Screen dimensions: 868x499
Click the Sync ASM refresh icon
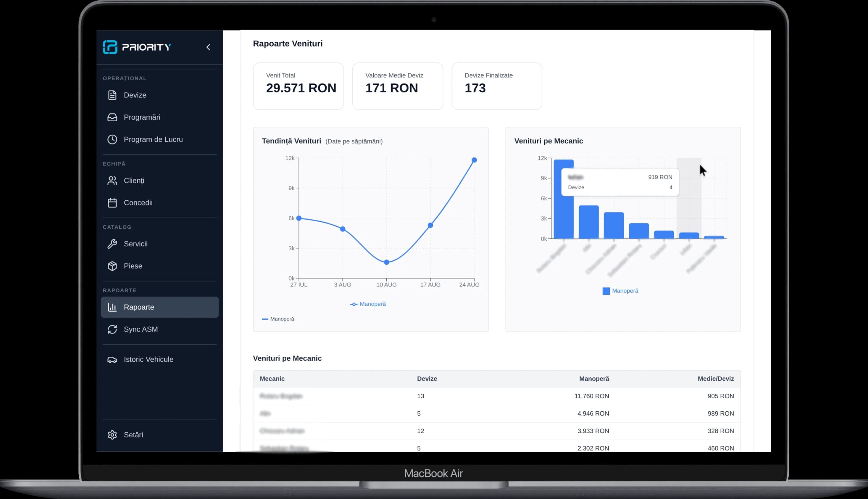click(x=112, y=329)
